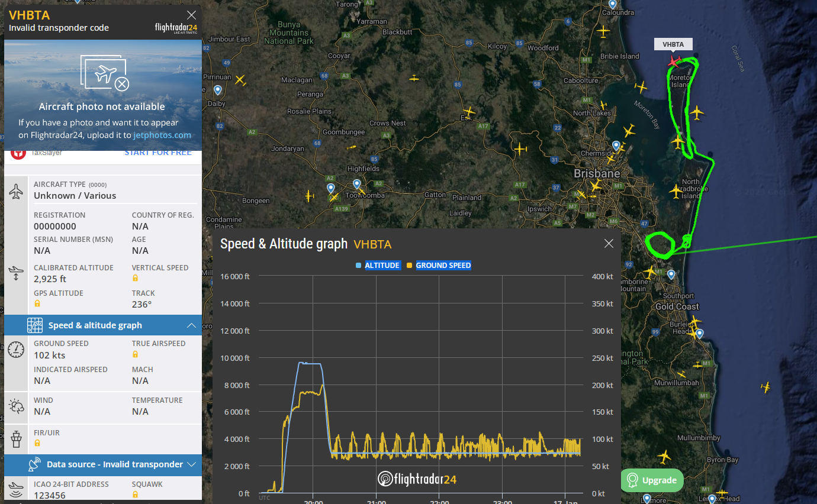Toggle the GROUND SPEED series in graph legend
Screen dimensions: 817x504
[x=439, y=266]
